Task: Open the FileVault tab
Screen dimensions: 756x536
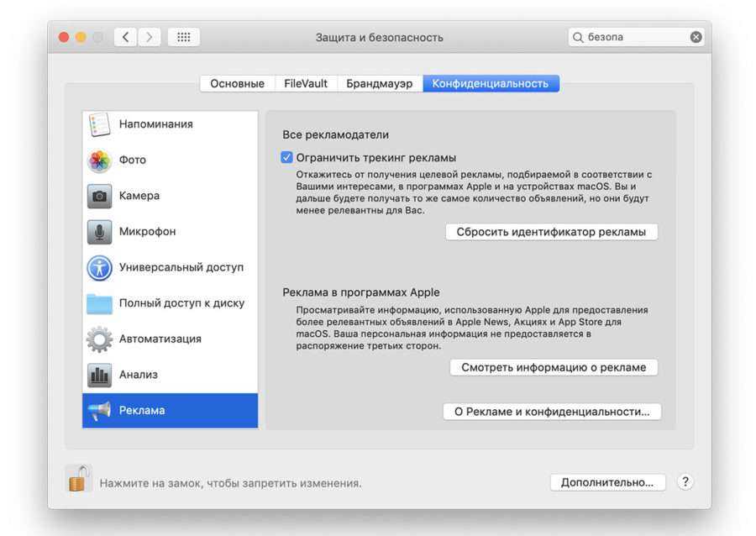Action: pos(306,84)
